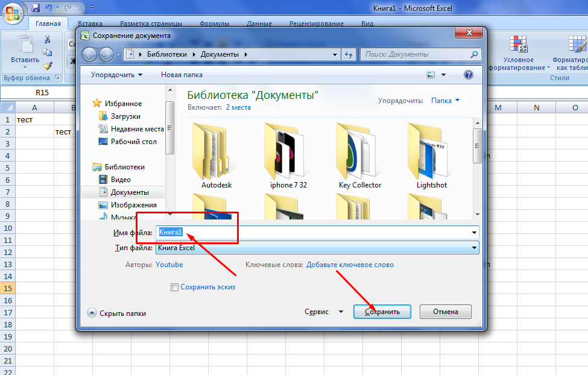The height and width of the screenshot is (375, 588).
Task: Undo using the Quick Access toolbar arrow
Action: (48, 7)
